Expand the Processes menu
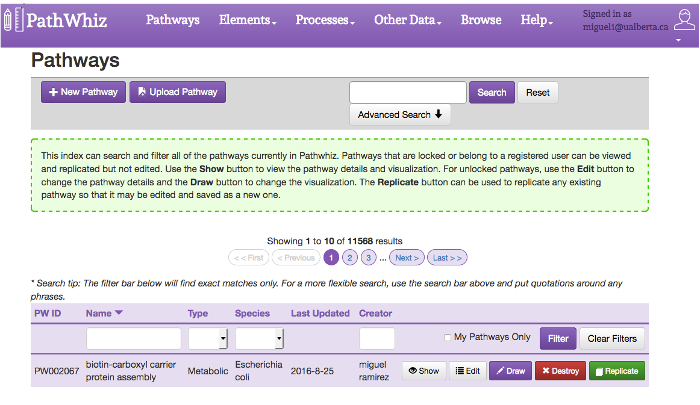The height and width of the screenshot is (405, 700). (x=325, y=20)
